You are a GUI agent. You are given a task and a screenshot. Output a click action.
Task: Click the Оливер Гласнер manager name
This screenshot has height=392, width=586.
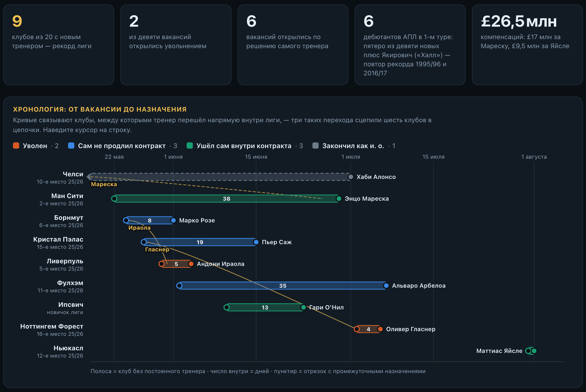(x=411, y=329)
